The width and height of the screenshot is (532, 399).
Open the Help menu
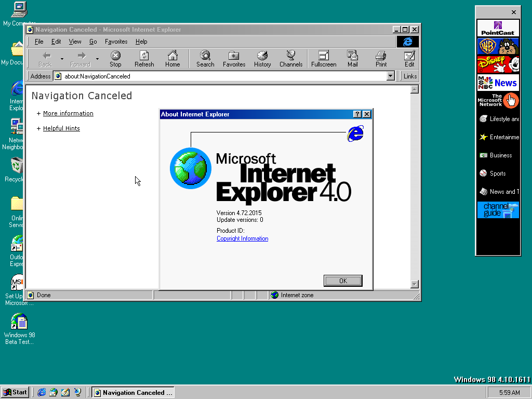(141, 42)
